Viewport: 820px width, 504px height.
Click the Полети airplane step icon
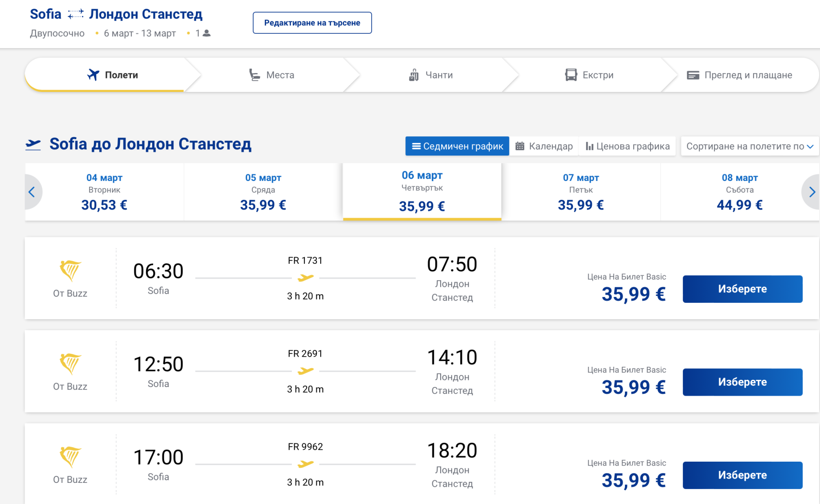coord(93,75)
